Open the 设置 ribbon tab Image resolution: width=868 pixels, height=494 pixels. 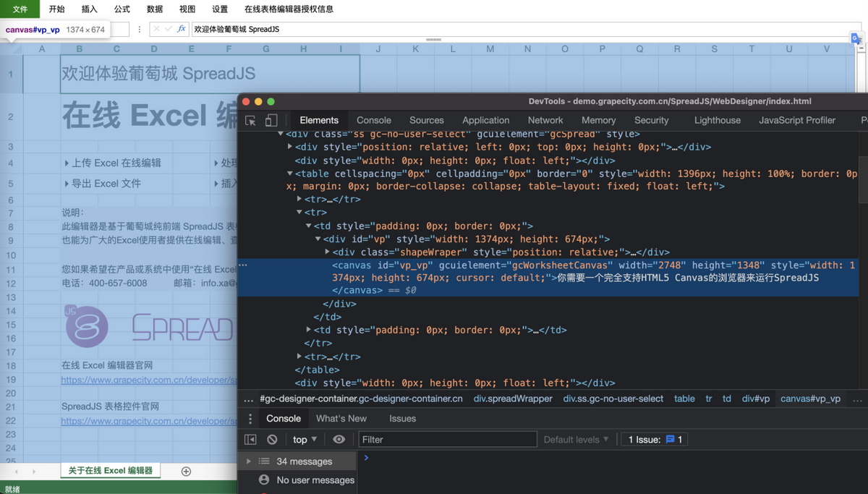coord(220,9)
